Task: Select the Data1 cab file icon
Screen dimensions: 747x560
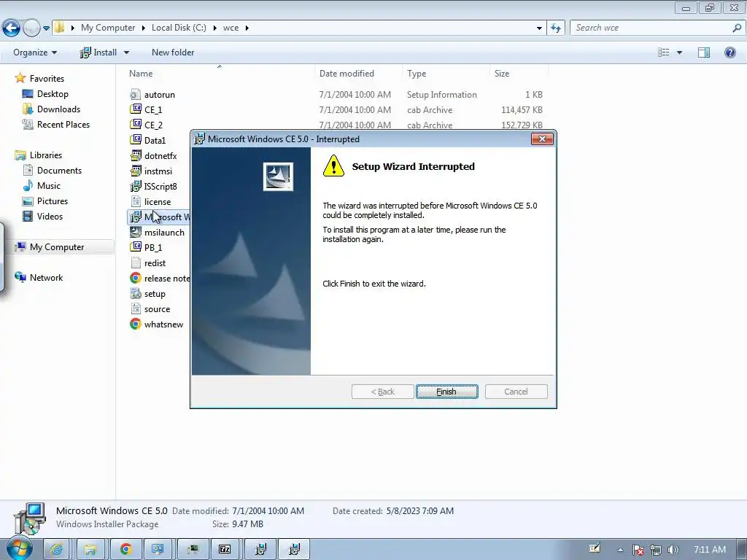Action: point(135,140)
